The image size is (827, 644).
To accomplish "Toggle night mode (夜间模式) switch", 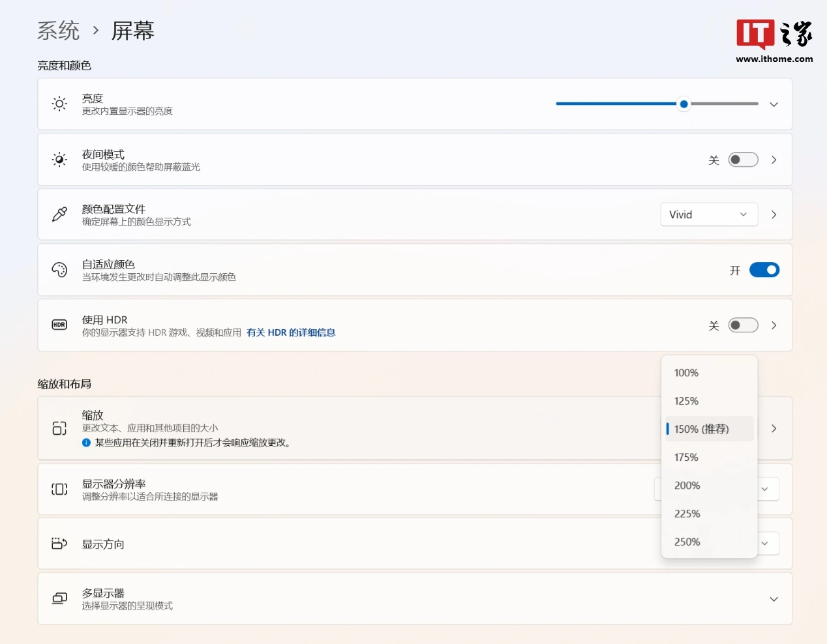I will [743, 160].
